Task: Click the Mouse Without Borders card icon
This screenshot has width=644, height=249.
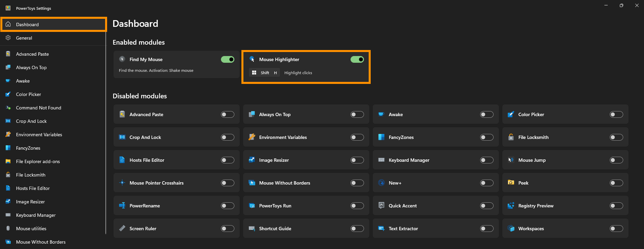Action: pos(252,183)
